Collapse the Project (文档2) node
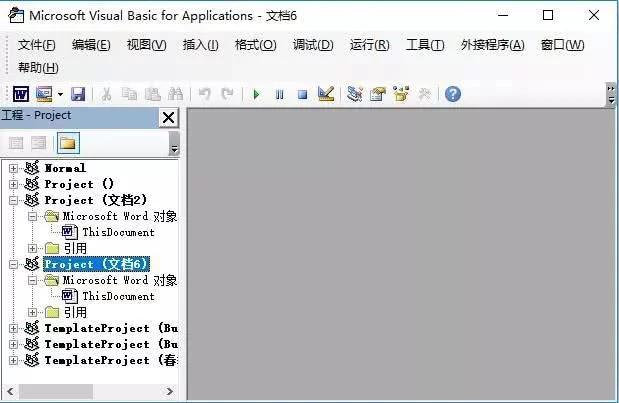 point(13,201)
